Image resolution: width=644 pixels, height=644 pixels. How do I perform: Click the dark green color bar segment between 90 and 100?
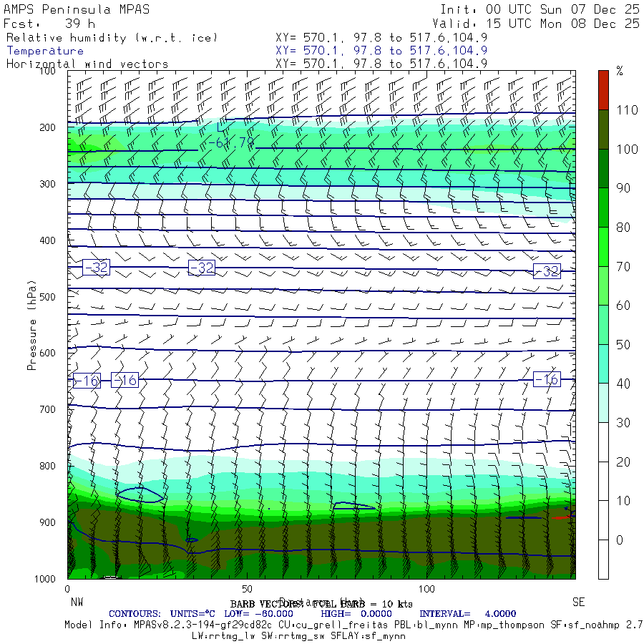603,168
